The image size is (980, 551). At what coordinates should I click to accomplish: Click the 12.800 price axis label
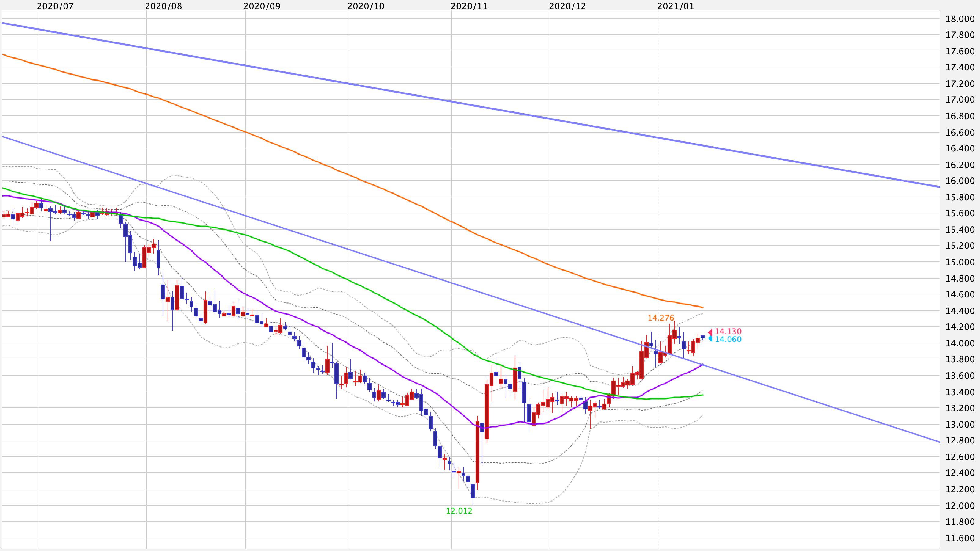click(x=960, y=440)
